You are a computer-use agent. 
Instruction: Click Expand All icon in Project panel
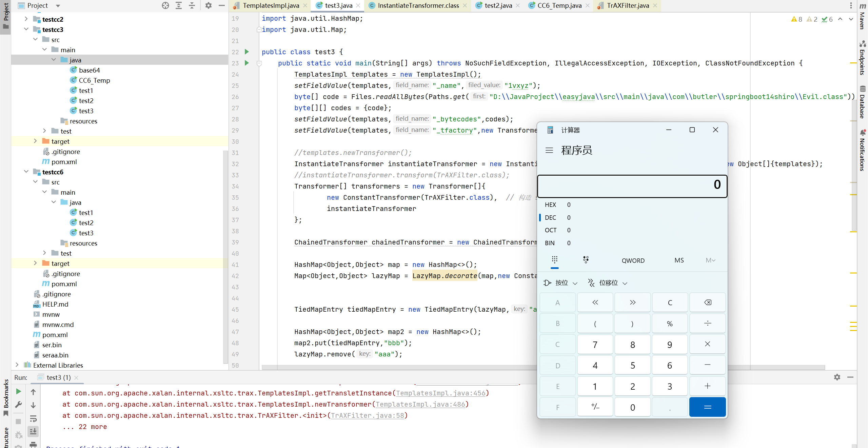(x=179, y=5)
